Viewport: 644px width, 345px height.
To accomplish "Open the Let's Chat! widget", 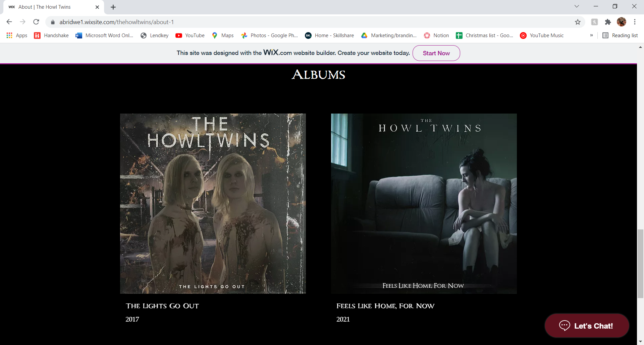I will [587, 326].
